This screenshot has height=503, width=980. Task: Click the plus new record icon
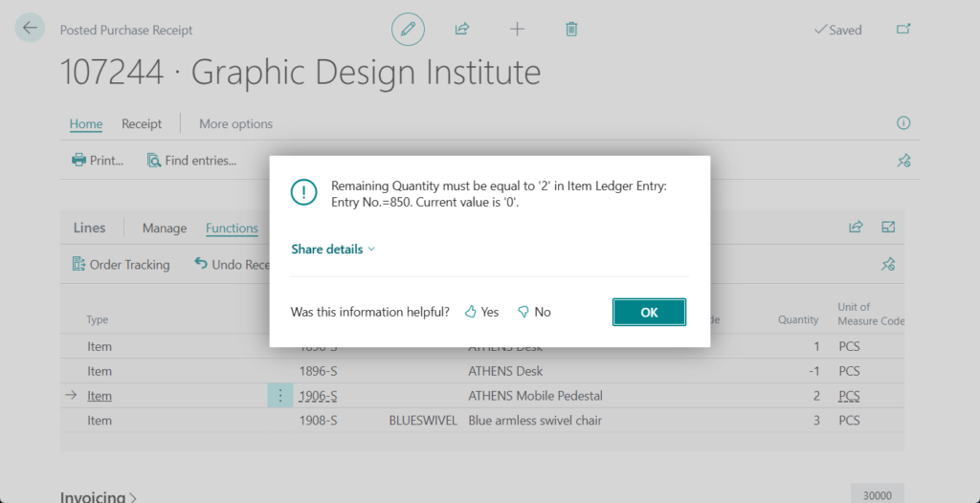coord(517,30)
